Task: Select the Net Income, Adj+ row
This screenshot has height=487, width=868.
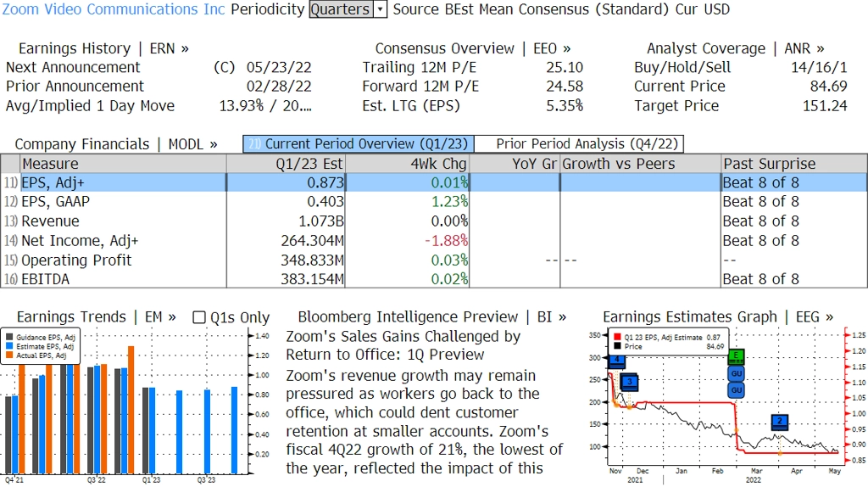Action: [434, 241]
